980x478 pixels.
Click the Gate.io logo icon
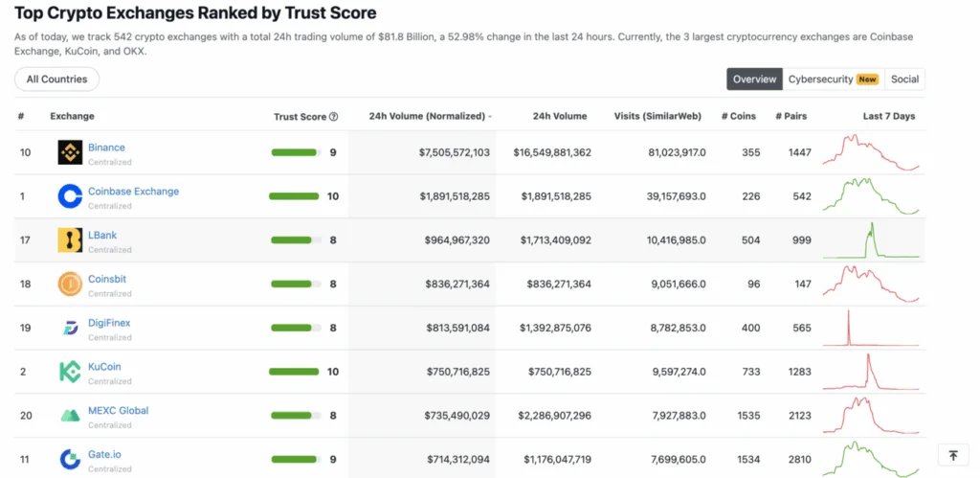click(70, 460)
